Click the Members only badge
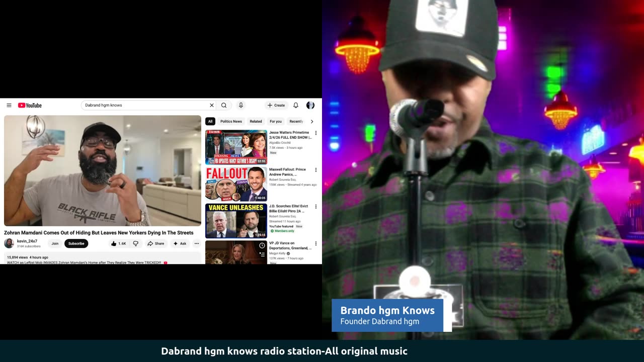 (x=282, y=231)
